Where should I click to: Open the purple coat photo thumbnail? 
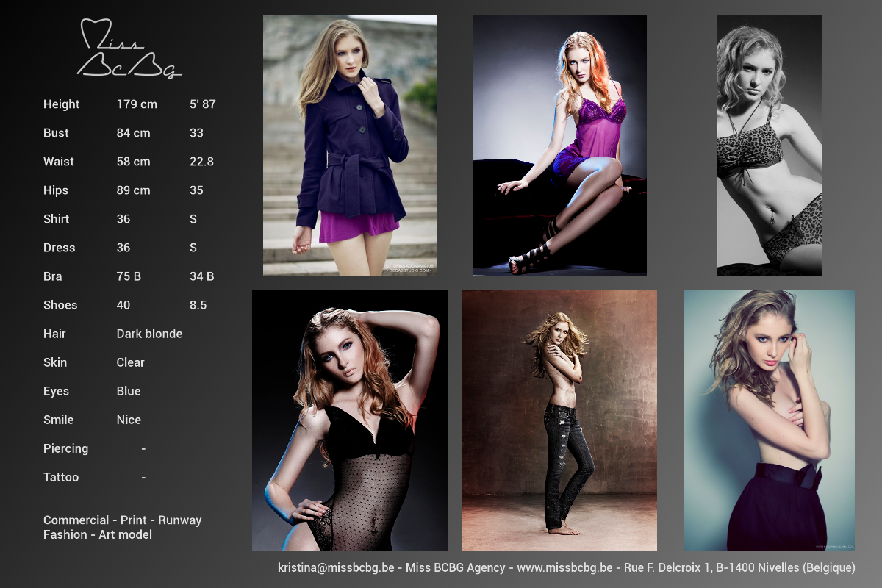click(350, 145)
